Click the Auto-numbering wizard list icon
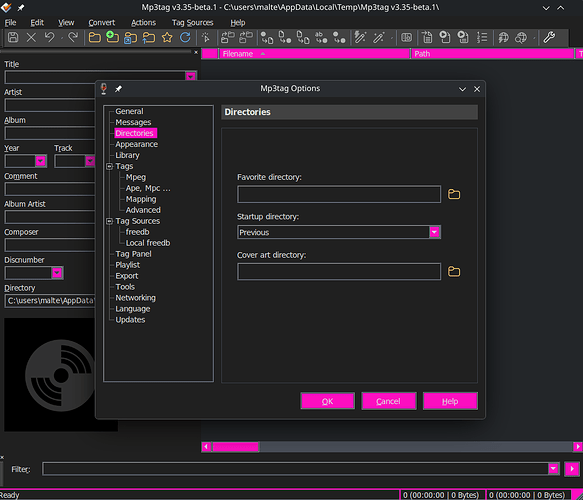 tap(482, 38)
